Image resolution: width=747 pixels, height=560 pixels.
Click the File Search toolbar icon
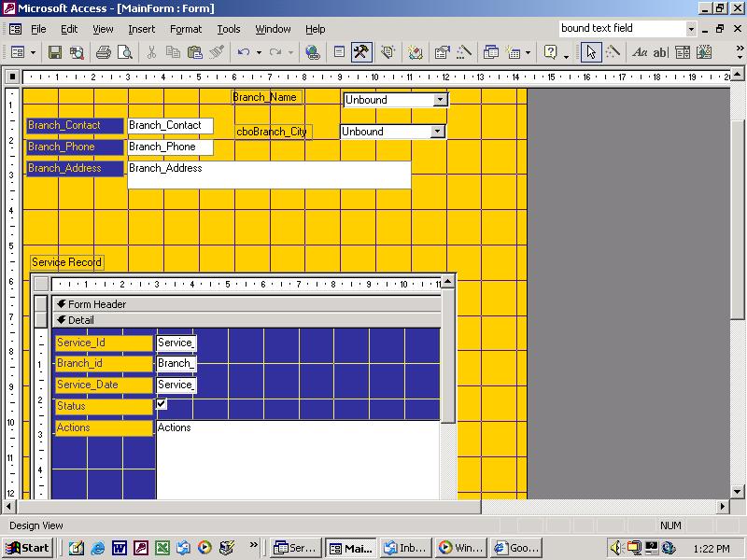pyautogui.click(x=77, y=52)
